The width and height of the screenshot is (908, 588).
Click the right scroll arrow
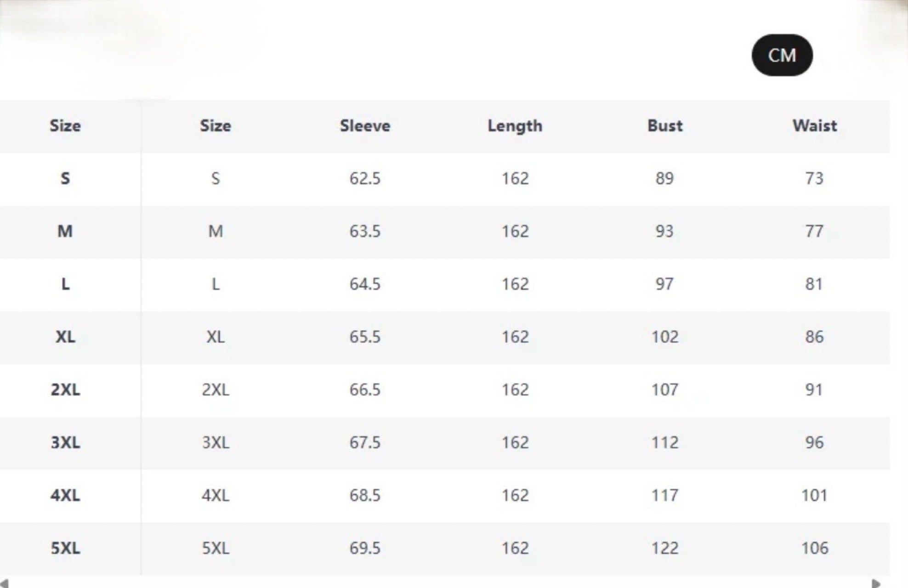pos(876,583)
